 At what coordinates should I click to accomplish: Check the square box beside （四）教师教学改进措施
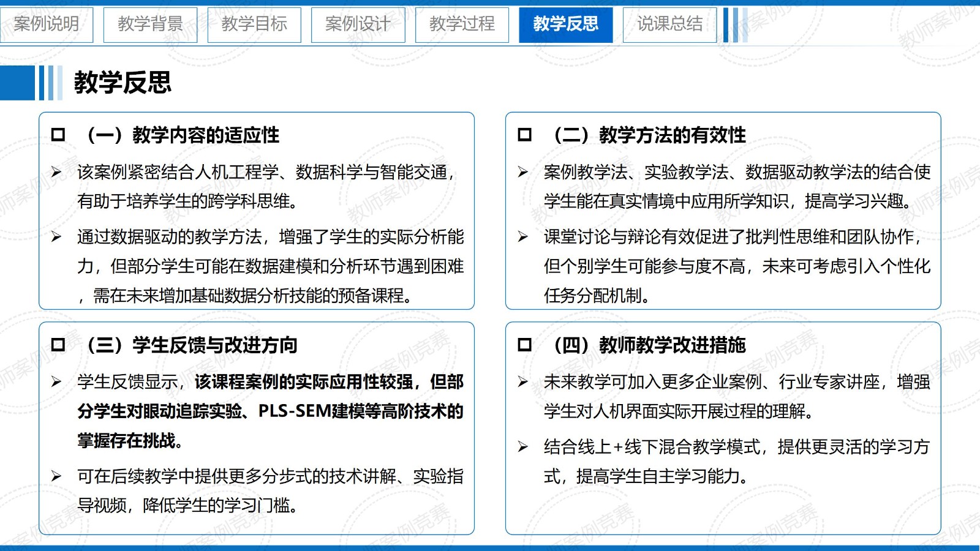(x=525, y=345)
